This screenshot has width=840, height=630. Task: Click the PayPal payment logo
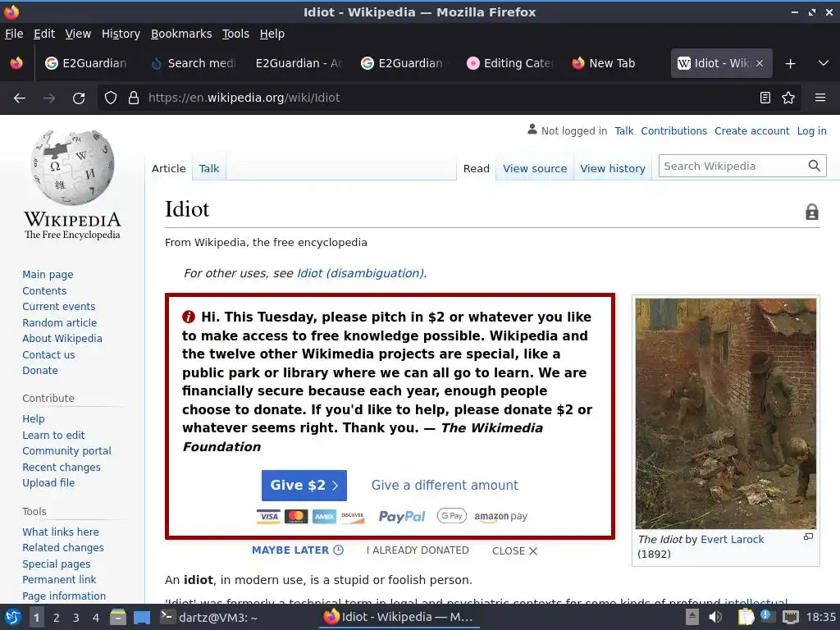(402, 517)
